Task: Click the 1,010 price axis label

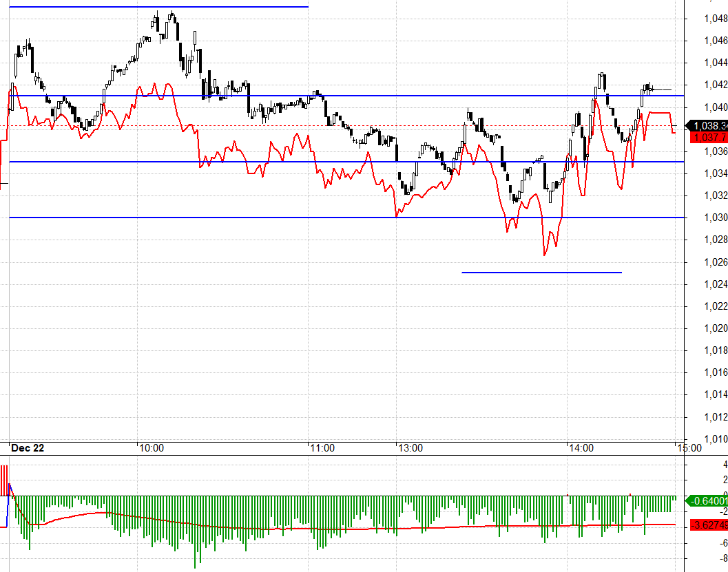Action: pos(716,439)
